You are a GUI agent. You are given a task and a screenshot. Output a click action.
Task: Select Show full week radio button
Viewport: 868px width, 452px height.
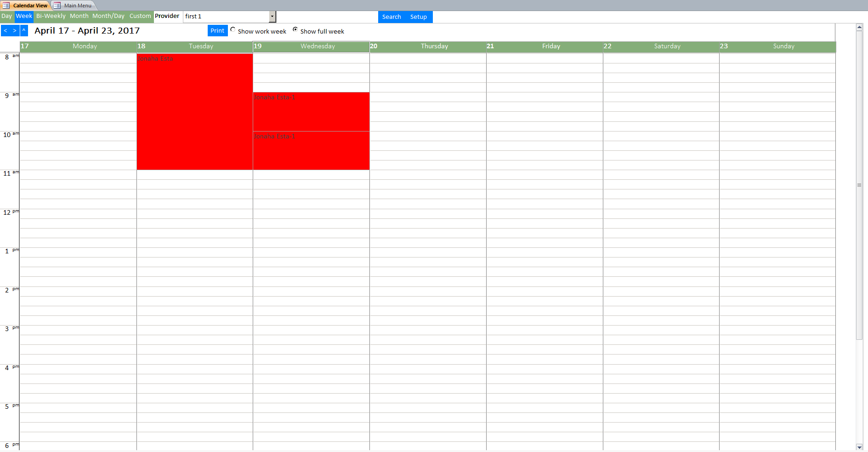click(x=295, y=30)
